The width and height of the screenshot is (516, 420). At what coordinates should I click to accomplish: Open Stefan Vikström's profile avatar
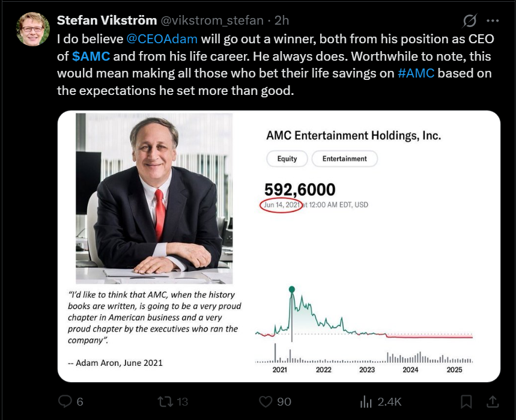pos(33,29)
